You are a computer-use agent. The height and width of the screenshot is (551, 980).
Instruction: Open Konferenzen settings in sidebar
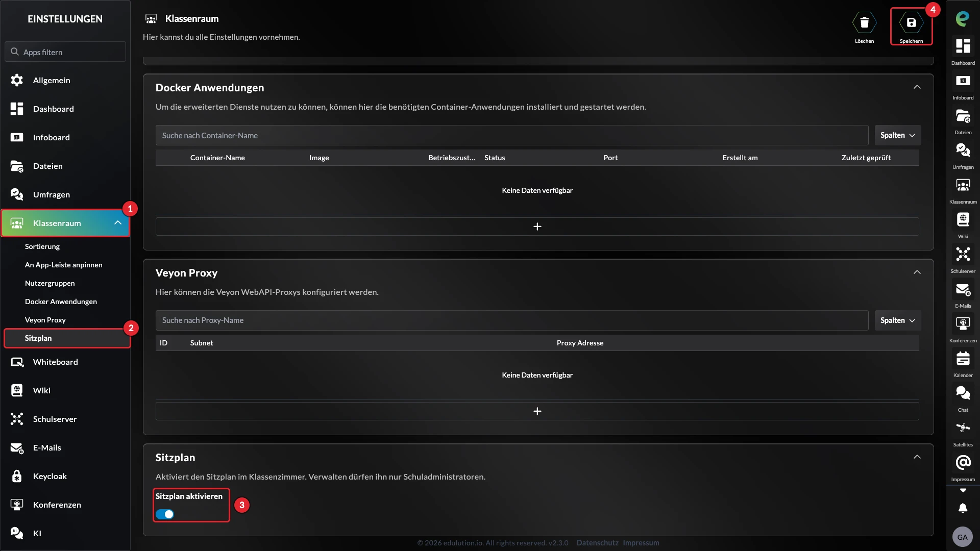(x=65, y=505)
